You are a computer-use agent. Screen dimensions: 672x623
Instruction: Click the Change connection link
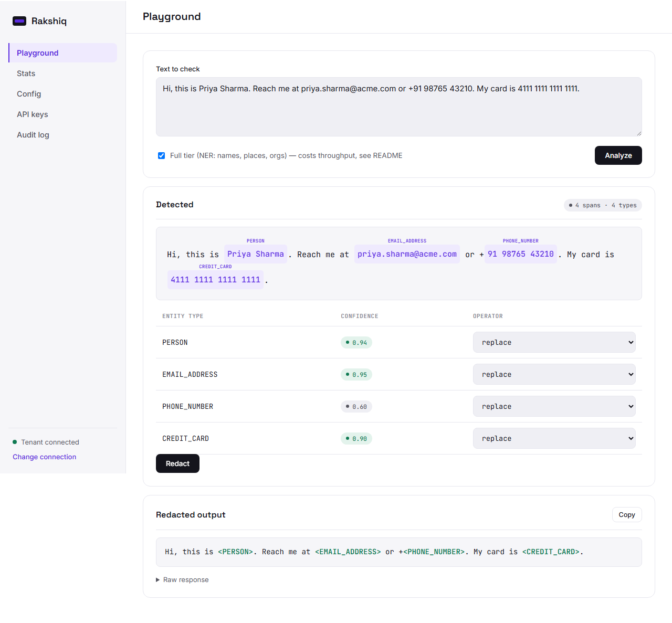coord(44,457)
